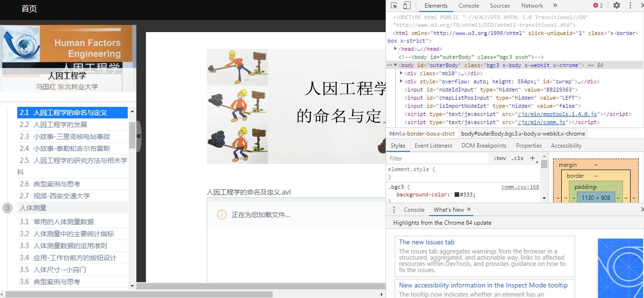Click the blue What's New illustration
Viewport: 644px width, 298px height.
coord(621,268)
